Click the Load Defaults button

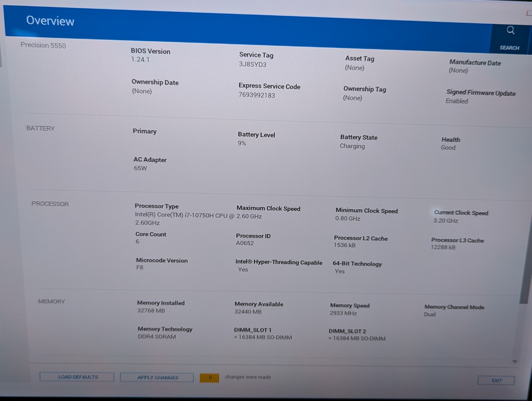[77, 377]
